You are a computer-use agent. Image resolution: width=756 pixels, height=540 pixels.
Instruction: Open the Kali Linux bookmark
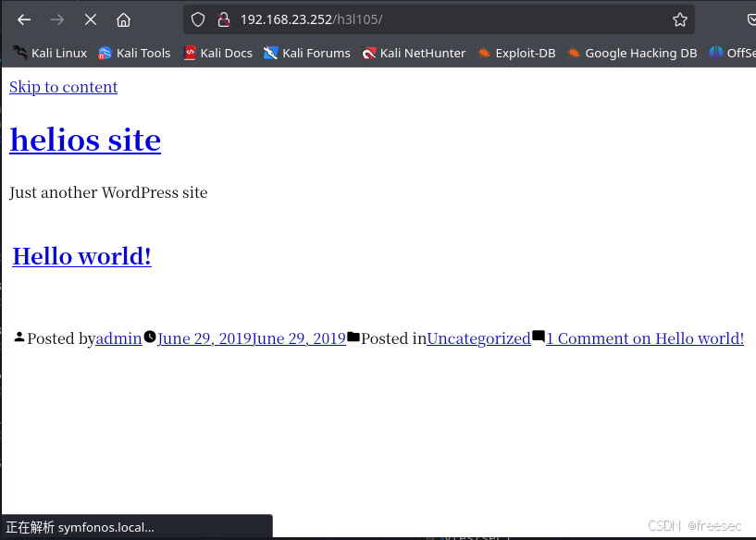tap(50, 53)
